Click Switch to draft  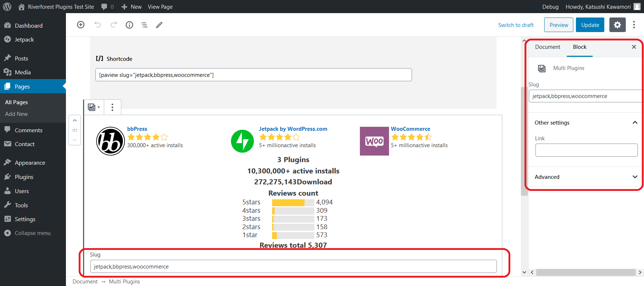coord(516,25)
